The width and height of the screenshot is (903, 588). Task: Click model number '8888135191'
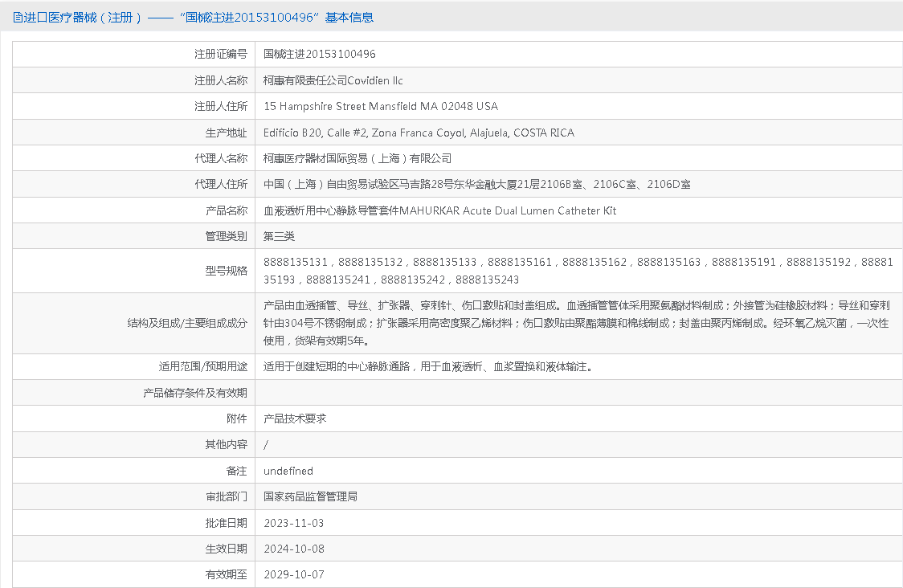[743, 262]
